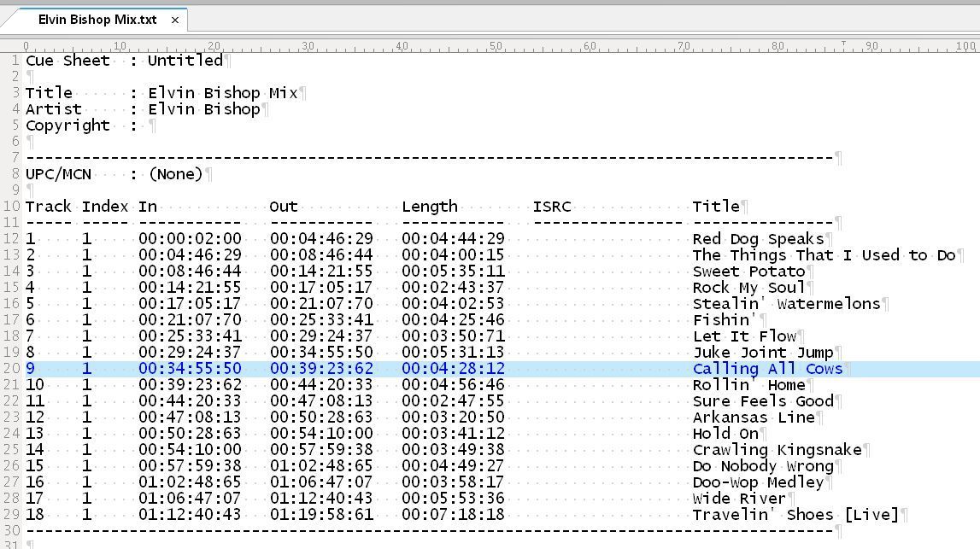Click the Length value 00:03:58:17
Viewport: 980px width, 549px height.
pos(453,482)
